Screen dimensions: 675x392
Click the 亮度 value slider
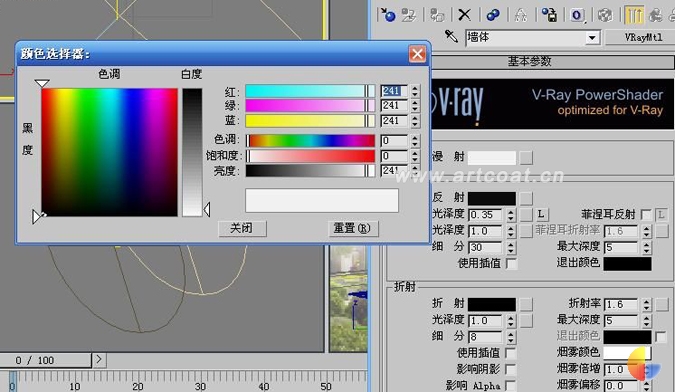310,171
